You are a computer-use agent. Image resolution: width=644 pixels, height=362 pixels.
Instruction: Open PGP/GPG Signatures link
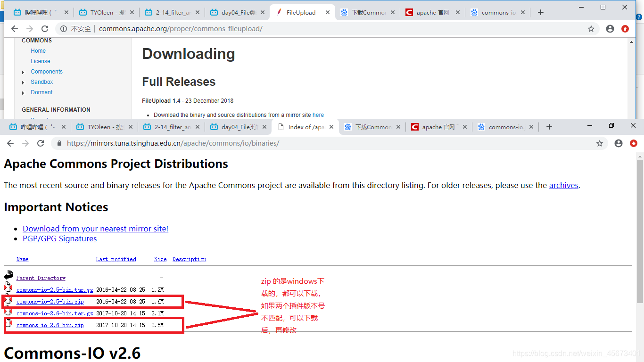click(x=60, y=239)
